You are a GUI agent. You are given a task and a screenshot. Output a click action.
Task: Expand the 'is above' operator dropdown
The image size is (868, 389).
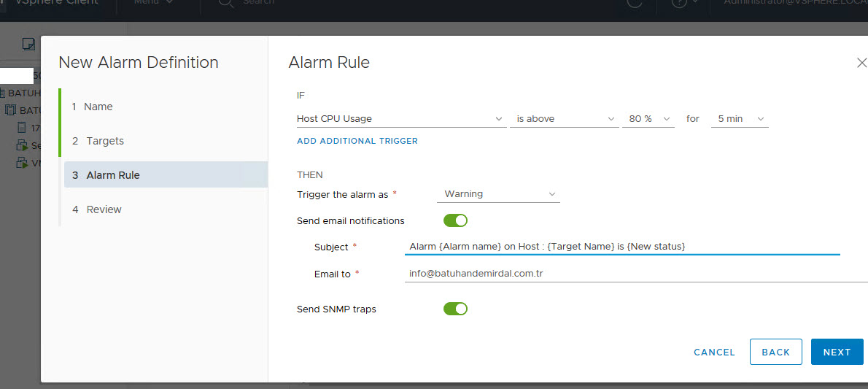(565, 119)
